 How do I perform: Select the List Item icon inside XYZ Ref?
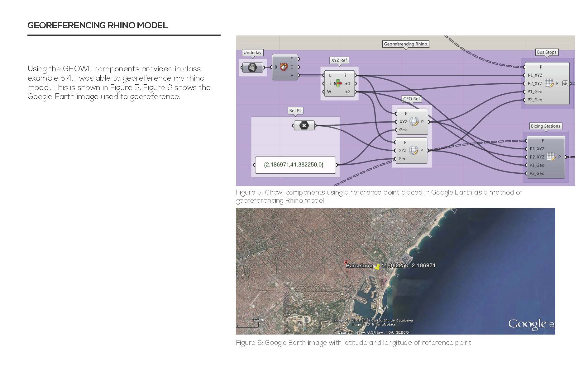pyautogui.click(x=337, y=83)
